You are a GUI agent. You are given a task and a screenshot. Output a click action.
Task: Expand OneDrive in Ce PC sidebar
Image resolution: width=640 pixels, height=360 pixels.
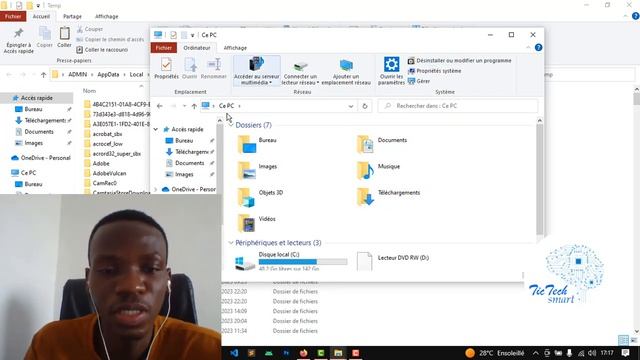[156, 189]
